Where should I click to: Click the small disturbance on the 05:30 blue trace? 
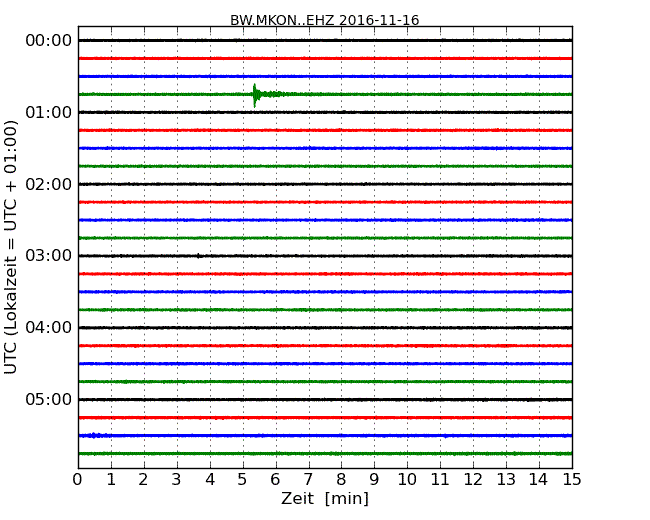pyautogui.click(x=95, y=435)
